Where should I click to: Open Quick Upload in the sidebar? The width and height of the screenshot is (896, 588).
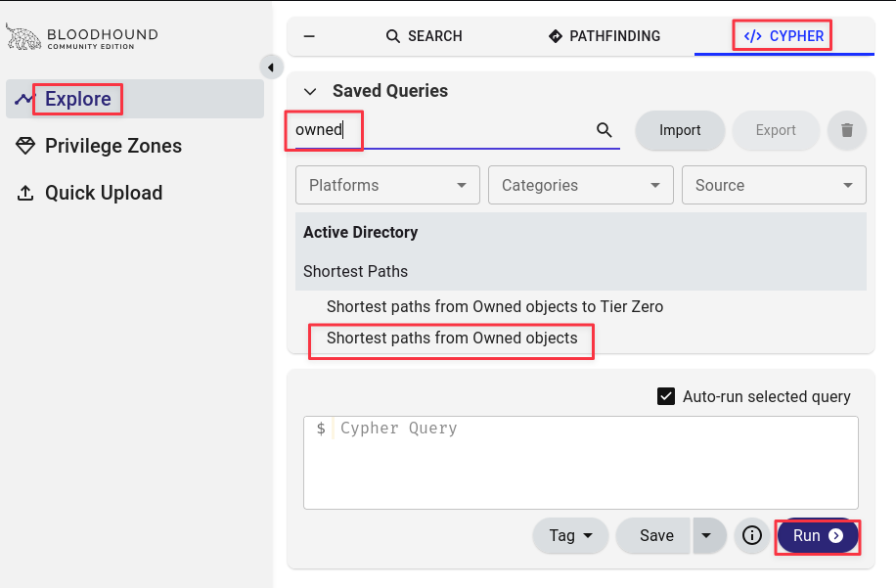pyautogui.click(x=89, y=193)
